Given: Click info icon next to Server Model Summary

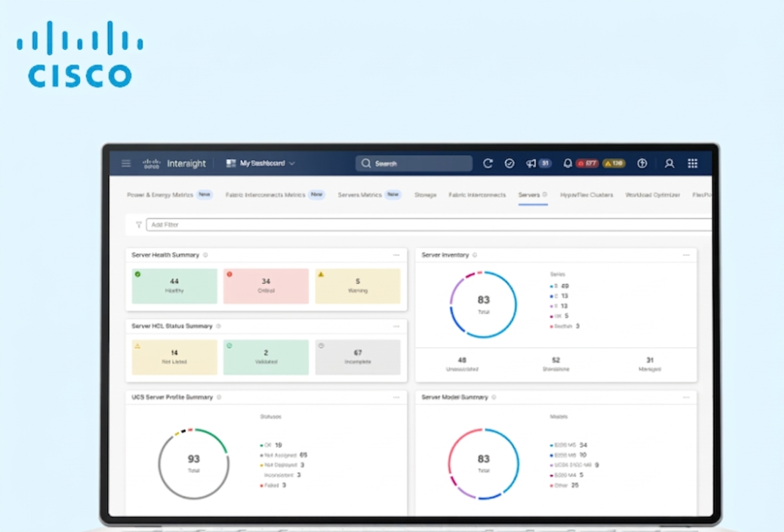Looking at the screenshot, I should pyautogui.click(x=493, y=397).
